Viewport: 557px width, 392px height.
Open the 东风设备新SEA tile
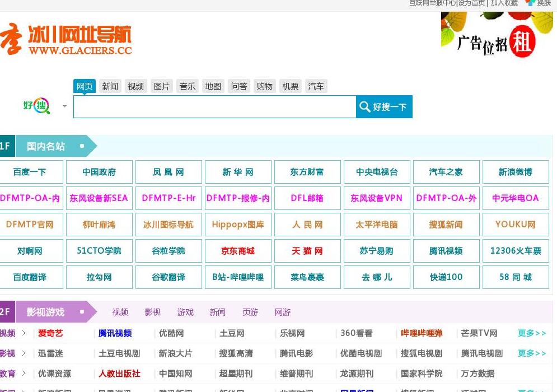99,198
